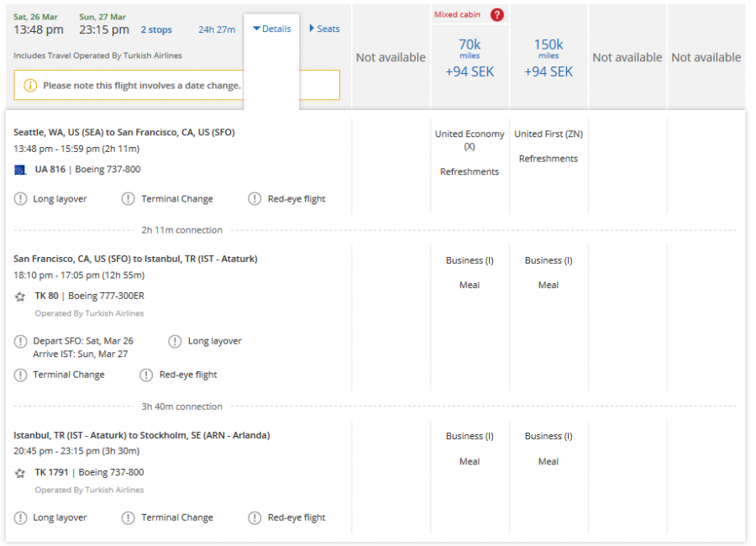Click the 18:10 pm - 17:05 pm times
The image size is (756, 546).
(79, 276)
